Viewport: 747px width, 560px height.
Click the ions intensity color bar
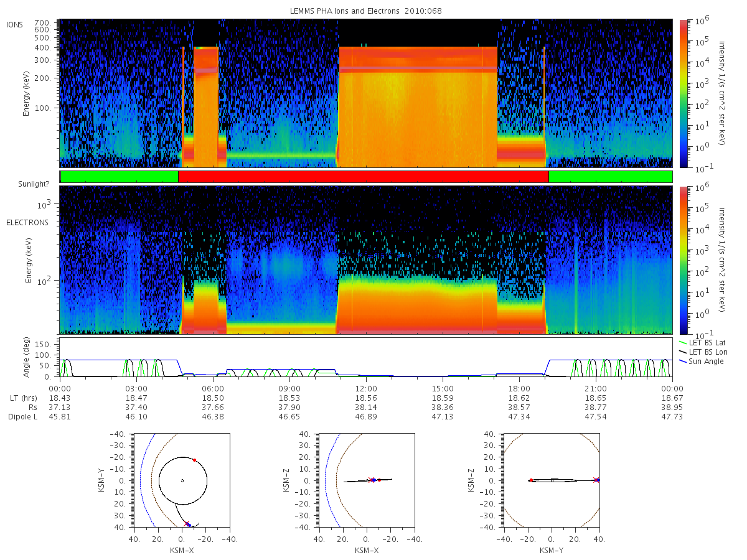684,93
